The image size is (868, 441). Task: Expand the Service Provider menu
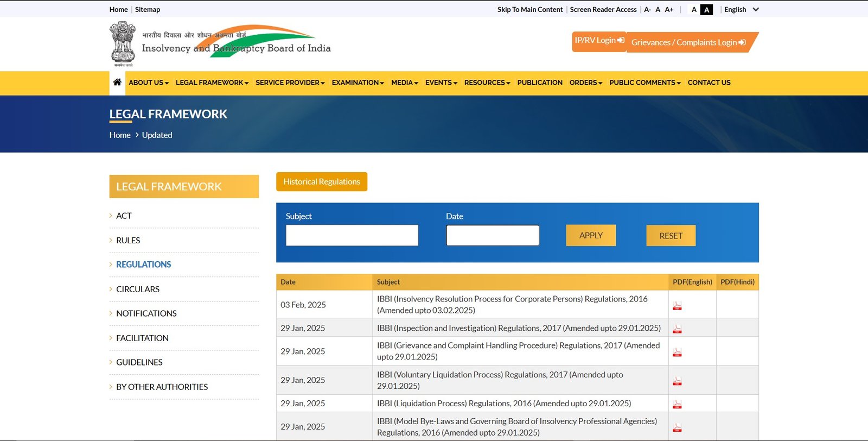point(290,83)
